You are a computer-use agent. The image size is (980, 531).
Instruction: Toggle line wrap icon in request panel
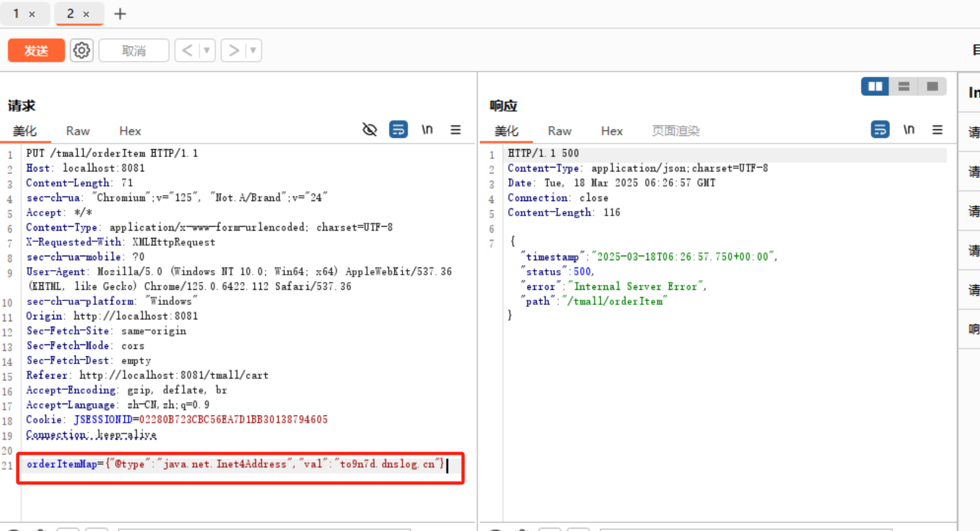coord(398,129)
